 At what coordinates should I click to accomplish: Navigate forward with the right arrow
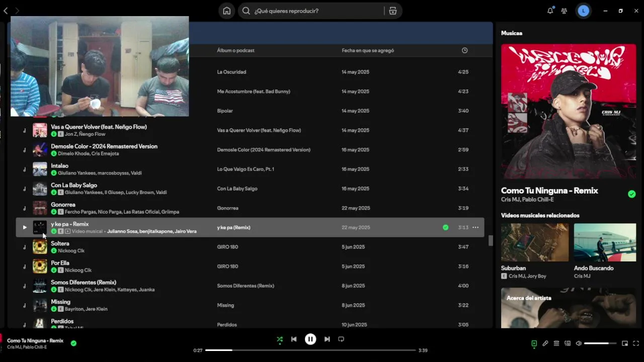click(x=17, y=11)
